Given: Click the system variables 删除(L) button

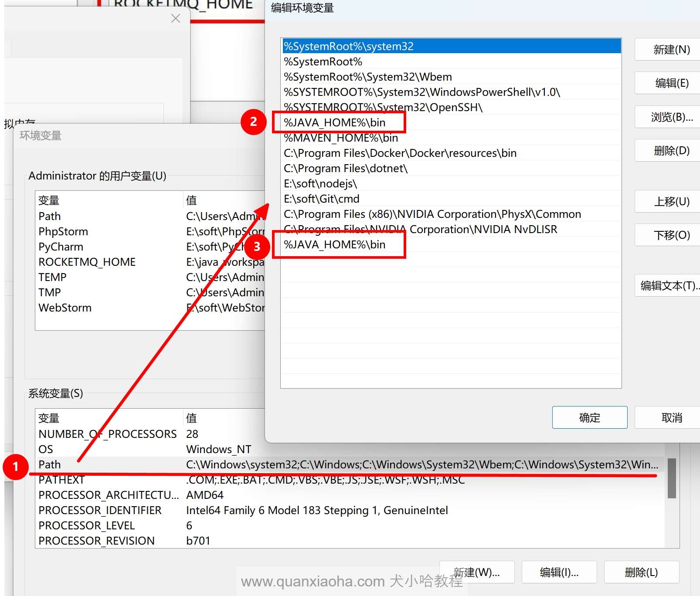Looking at the screenshot, I should click(x=641, y=572).
